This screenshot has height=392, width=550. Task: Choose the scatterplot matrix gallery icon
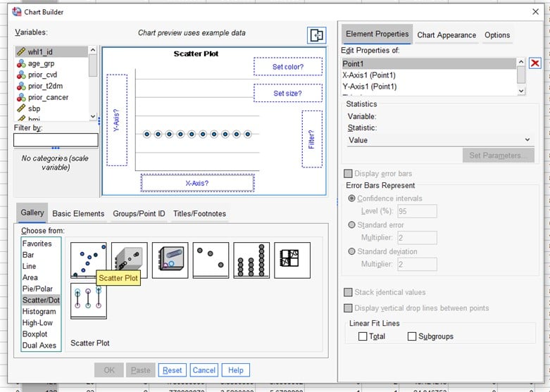[x=292, y=260]
